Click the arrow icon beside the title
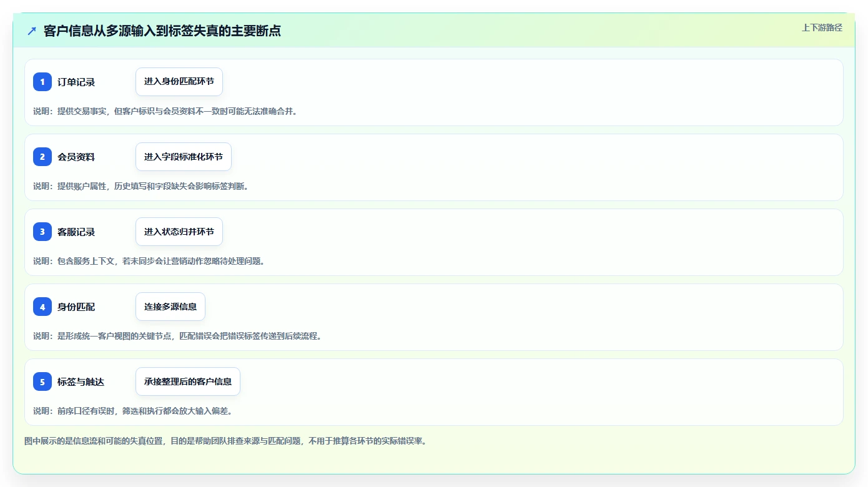Screen dimensions: 868x487 click(32, 31)
